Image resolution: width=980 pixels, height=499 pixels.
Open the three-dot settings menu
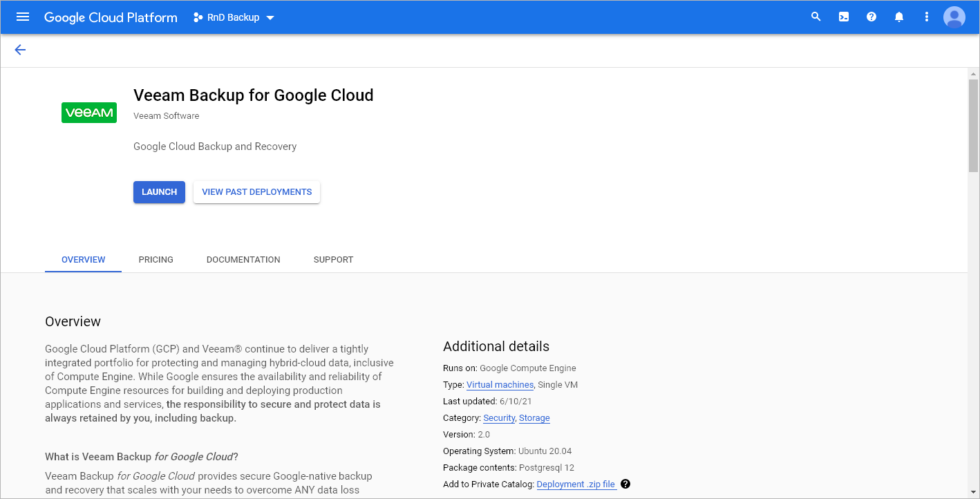[x=927, y=17]
